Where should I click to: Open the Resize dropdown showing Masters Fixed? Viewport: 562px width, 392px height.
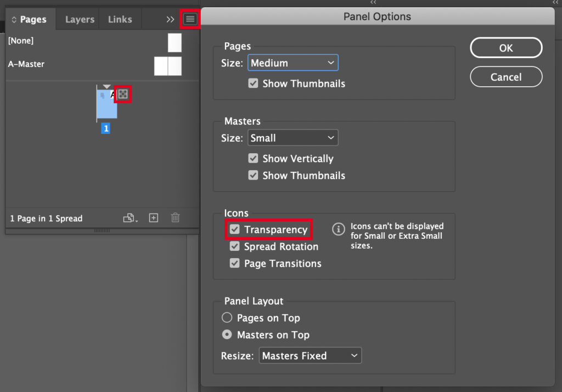pyautogui.click(x=310, y=355)
